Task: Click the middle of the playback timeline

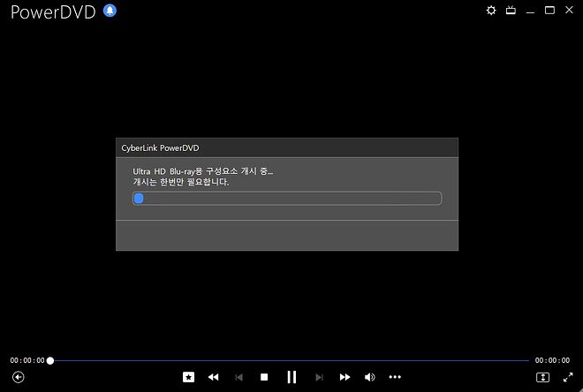Action: [290, 360]
